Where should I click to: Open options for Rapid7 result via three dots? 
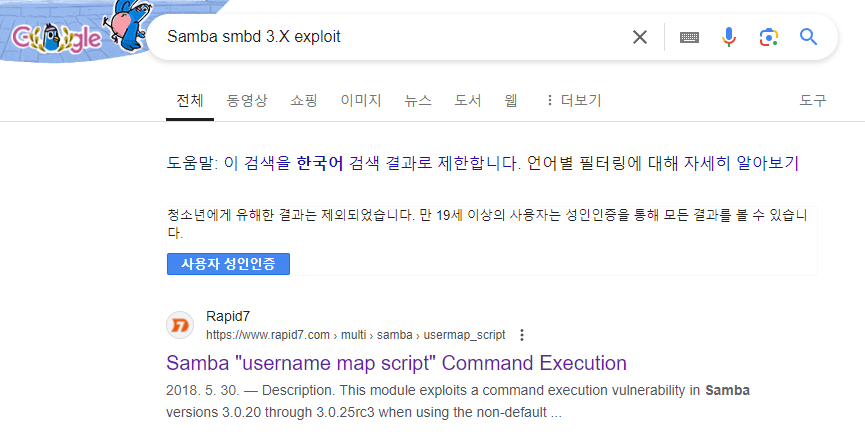[521, 335]
